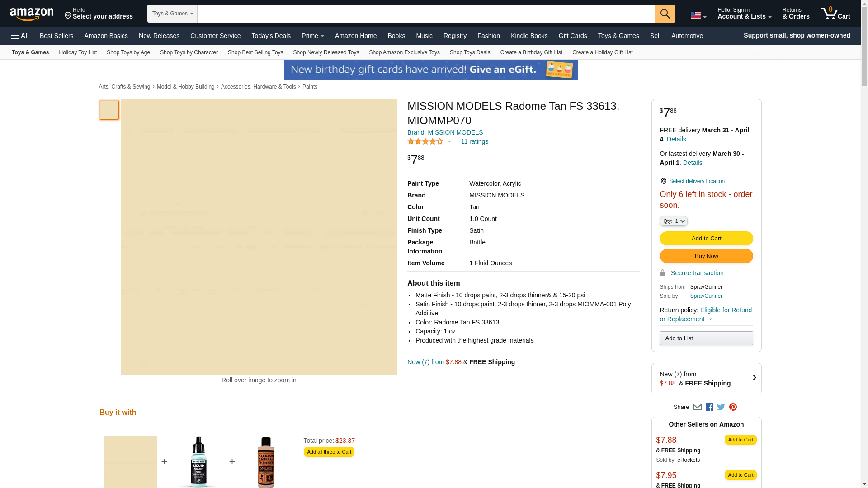The image size is (868, 488).
Task: Click into the Amazon search field
Action: pos(426,14)
